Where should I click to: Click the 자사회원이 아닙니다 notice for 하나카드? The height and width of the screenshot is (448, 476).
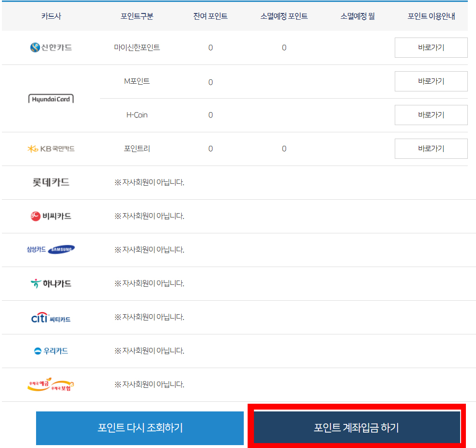pos(149,283)
